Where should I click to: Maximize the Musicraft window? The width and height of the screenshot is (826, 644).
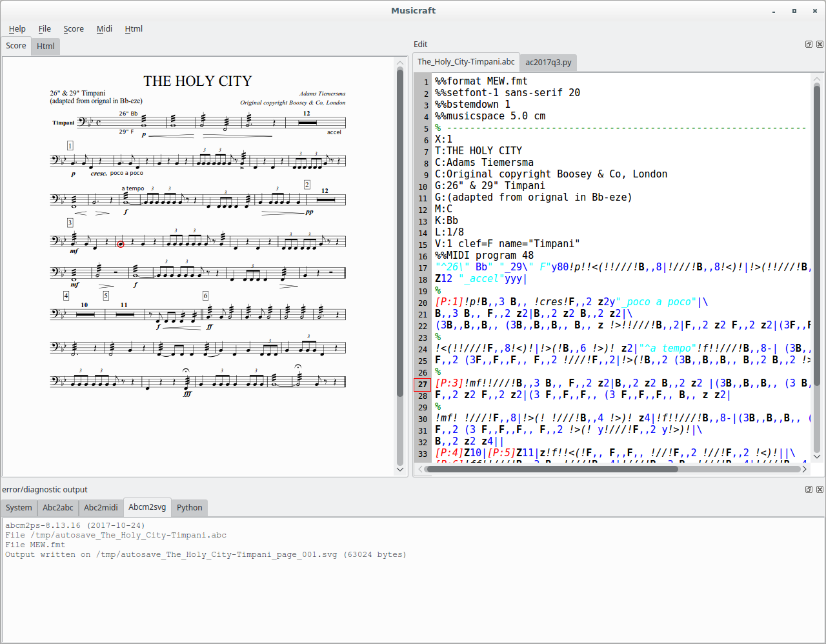pos(794,11)
